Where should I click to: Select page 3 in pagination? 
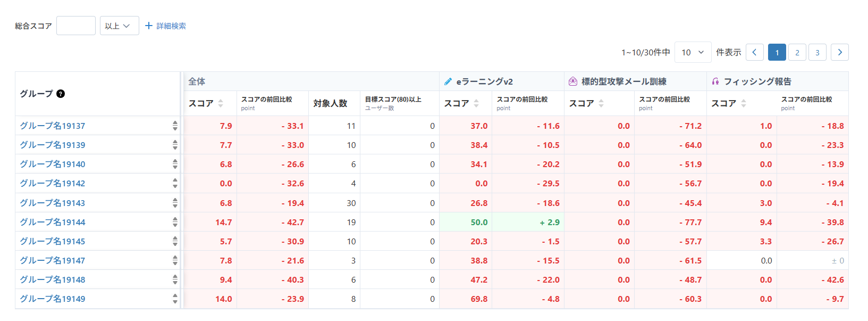818,52
